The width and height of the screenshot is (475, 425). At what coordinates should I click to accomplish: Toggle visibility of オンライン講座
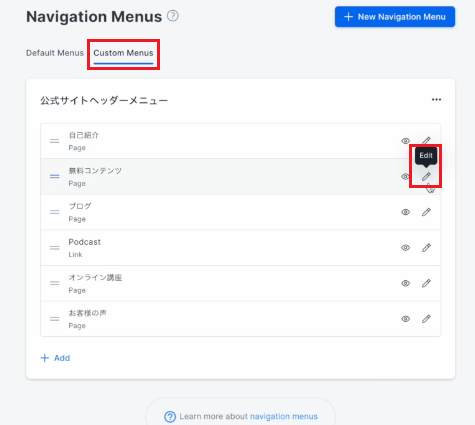point(405,283)
